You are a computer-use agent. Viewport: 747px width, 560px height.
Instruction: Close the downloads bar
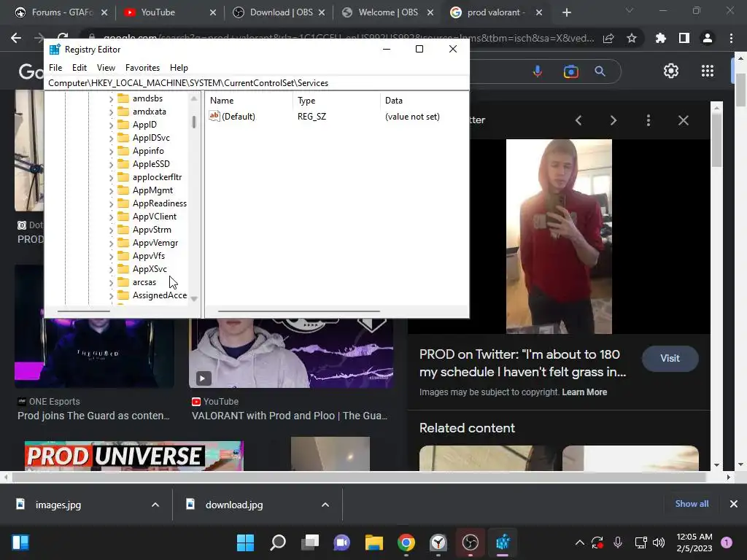[734, 504]
